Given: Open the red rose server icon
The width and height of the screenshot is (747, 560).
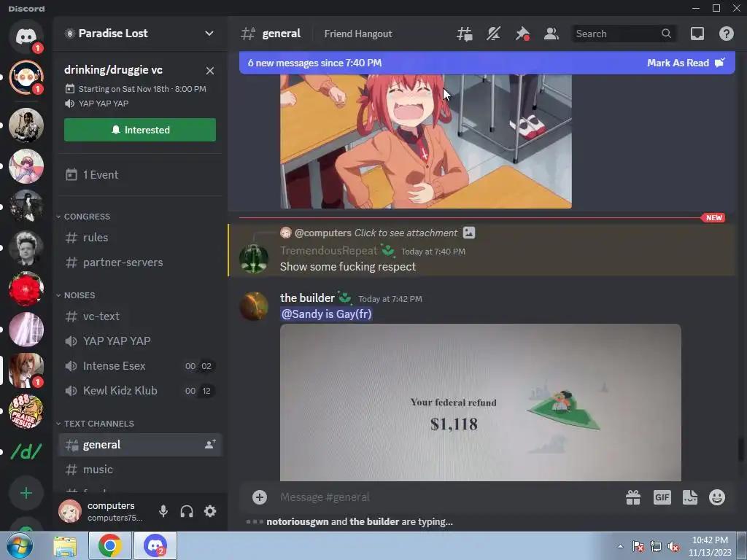Looking at the screenshot, I should click(x=26, y=289).
